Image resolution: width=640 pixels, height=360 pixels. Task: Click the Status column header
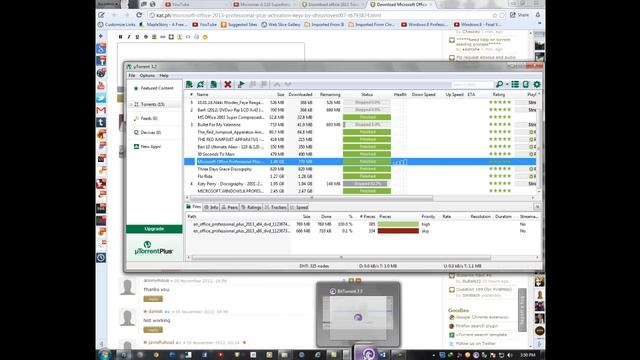pyautogui.click(x=367, y=95)
